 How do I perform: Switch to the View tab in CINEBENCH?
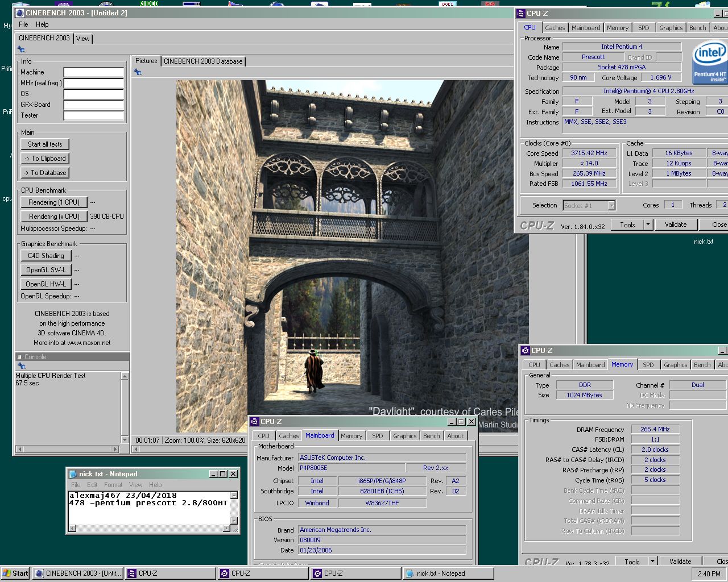point(83,39)
